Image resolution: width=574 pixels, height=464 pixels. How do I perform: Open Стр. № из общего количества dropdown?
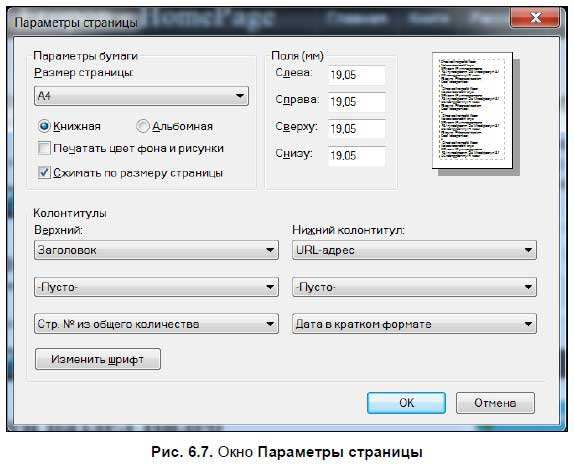pyautogui.click(x=156, y=324)
